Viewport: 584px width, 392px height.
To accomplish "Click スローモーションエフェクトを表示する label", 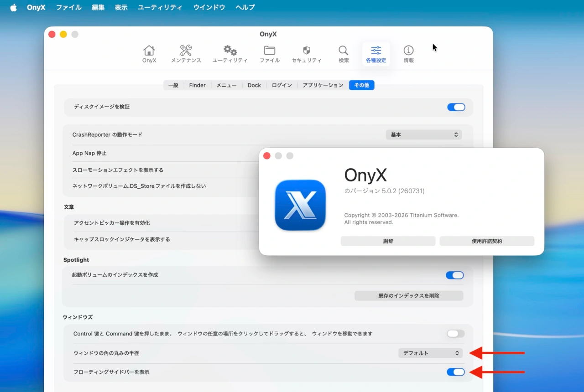I will point(118,170).
